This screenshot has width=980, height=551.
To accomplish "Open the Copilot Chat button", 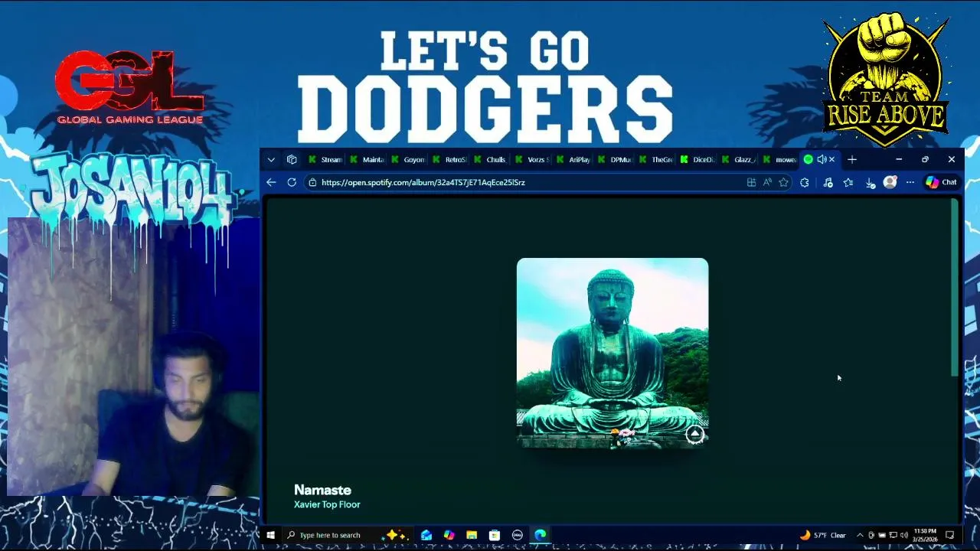I will [941, 182].
